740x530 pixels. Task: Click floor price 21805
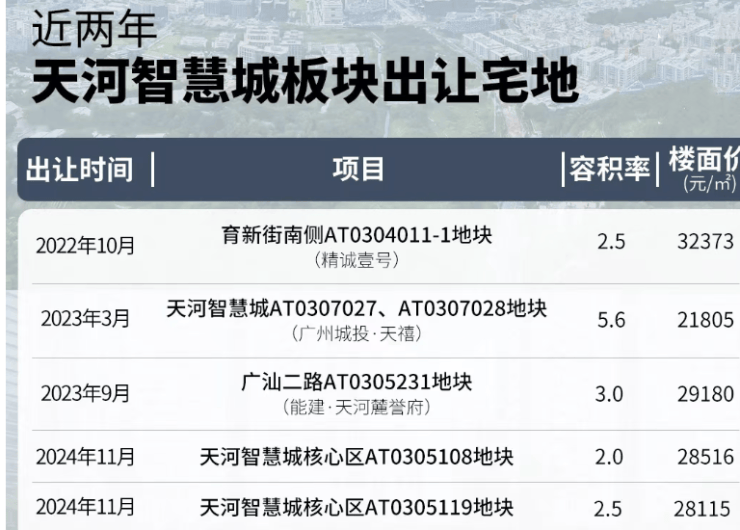[x=706, y=320]
